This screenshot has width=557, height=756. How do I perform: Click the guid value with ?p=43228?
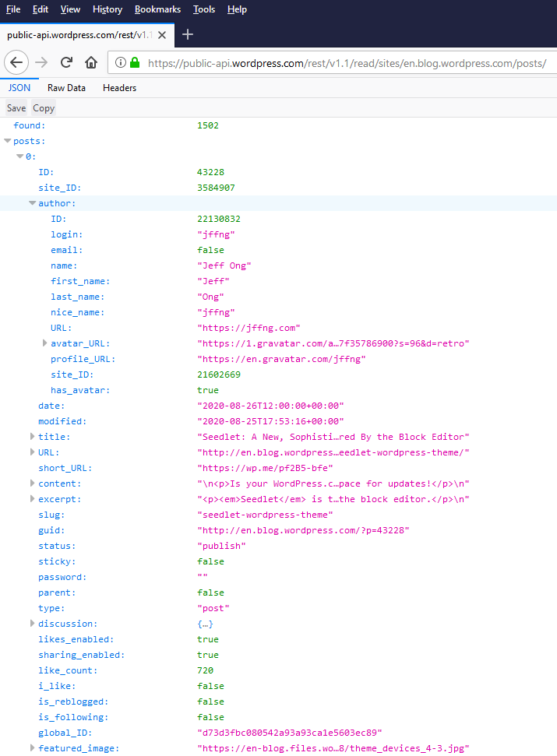[303, 530]
